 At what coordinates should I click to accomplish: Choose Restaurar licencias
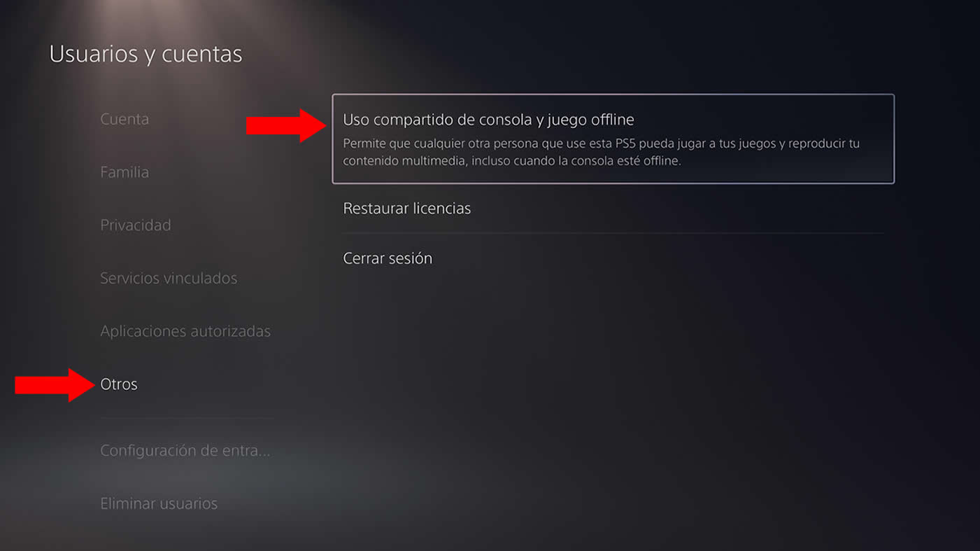pos(613,209)
